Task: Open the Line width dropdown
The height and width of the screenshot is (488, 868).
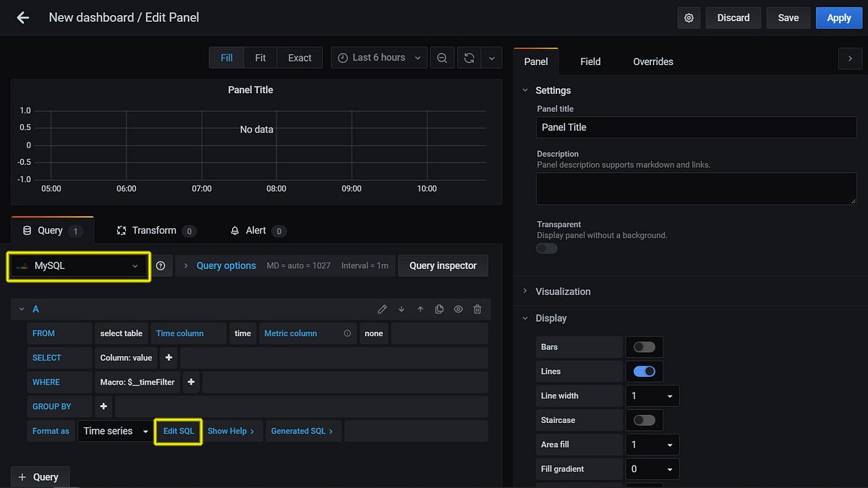Action: tap(652, 396)
